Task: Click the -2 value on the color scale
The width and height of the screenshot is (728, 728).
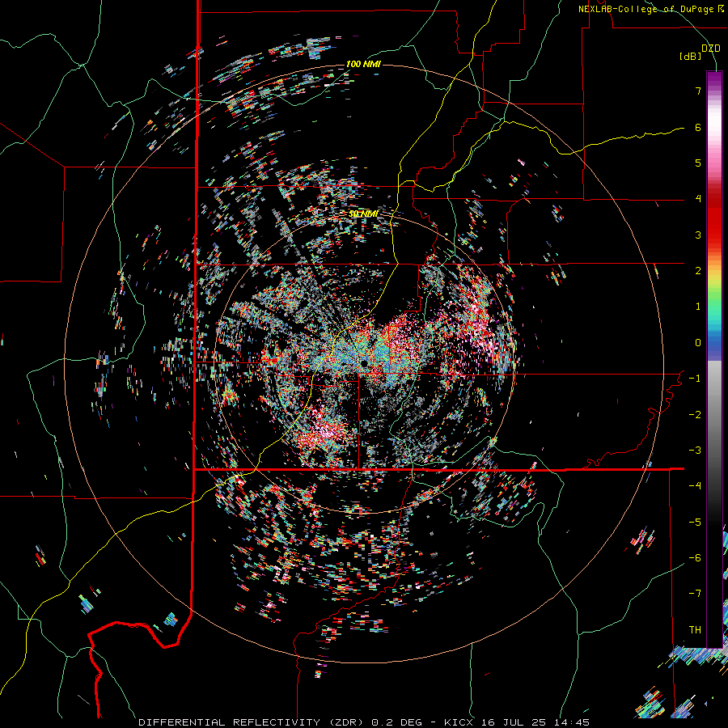Action: [695, 415]
